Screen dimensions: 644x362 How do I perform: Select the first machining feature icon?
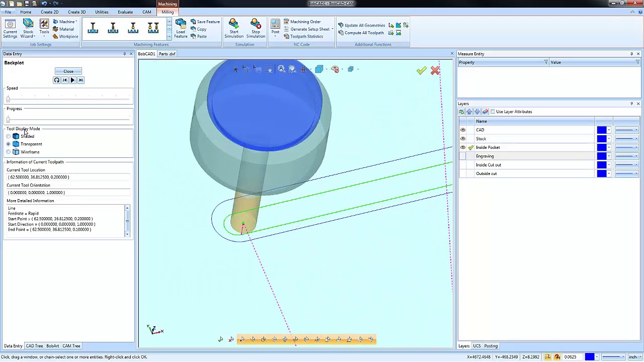(93, 29)
